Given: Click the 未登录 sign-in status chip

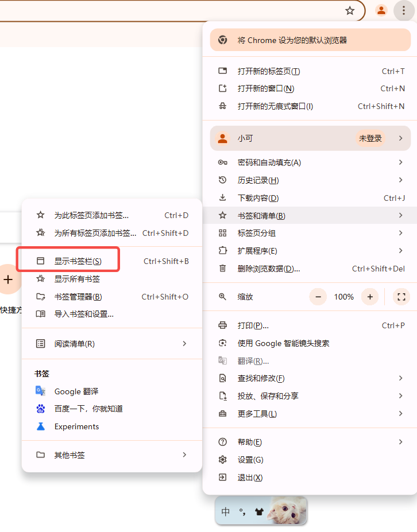Looking at the screenshot, I should (370, 138).
